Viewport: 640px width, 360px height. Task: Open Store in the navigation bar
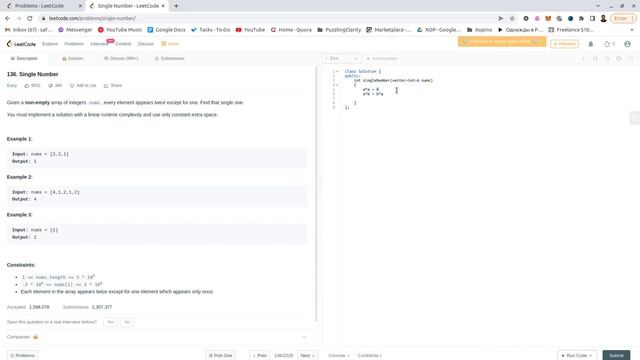170,44
